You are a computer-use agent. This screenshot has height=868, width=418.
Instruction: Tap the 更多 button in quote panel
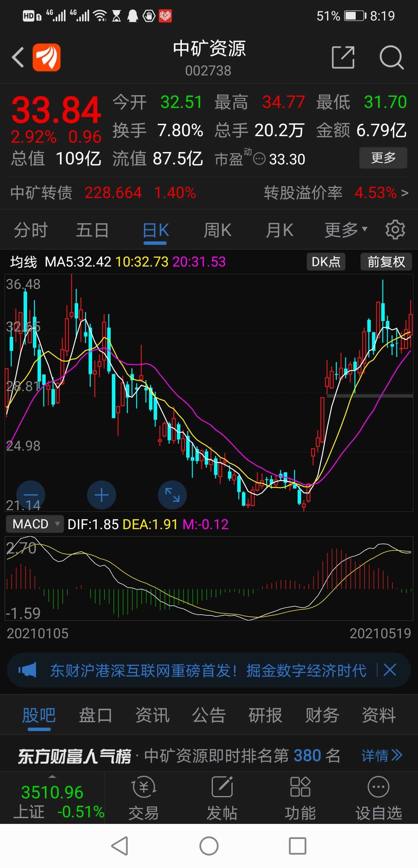pyautogui.click(x=383, y=158)
